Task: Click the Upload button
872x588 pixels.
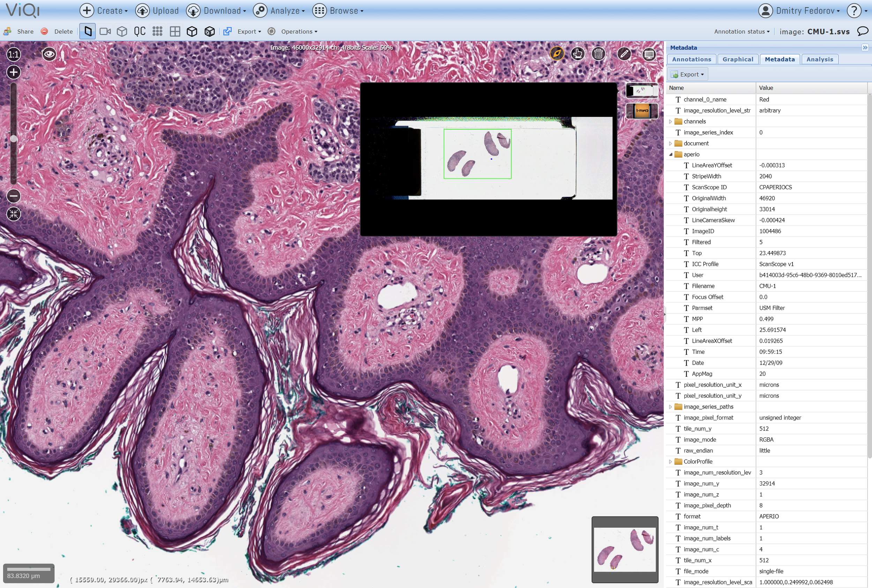Action: pos(157,10)
